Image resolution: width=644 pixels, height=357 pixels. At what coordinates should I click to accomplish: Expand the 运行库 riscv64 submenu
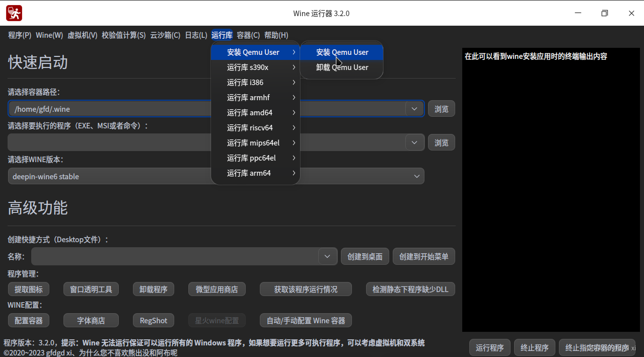[x=255, y=128]
